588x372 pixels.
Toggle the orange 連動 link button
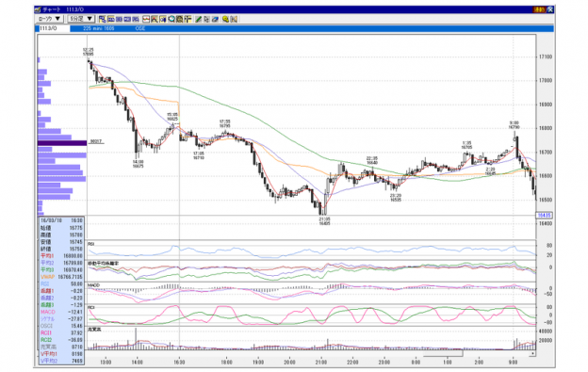click(x=539, y=9)
